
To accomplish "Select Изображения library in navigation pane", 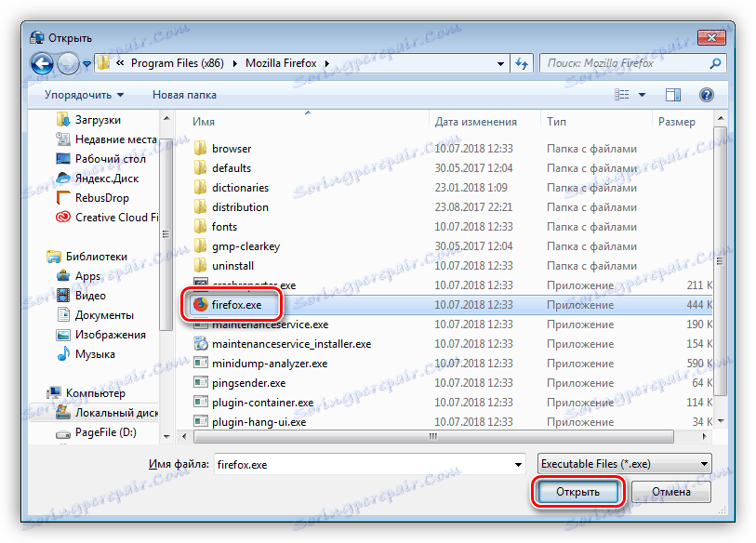I will [x=100, y=335].
